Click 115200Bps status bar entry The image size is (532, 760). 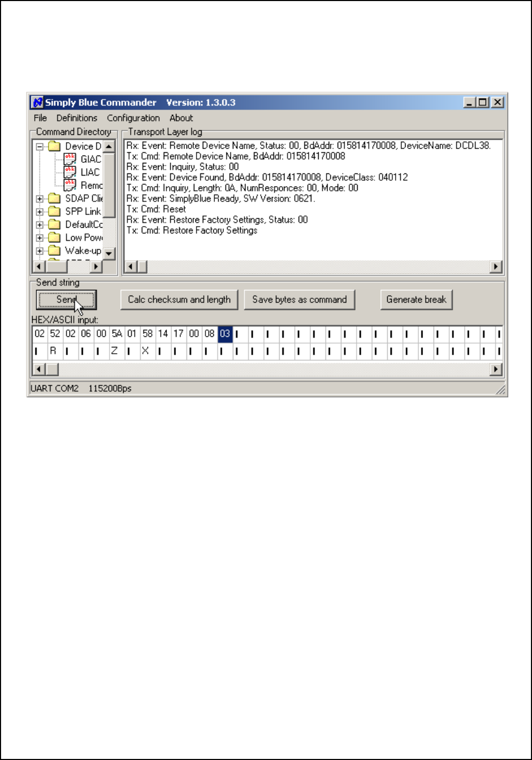(x=110, y=388)
